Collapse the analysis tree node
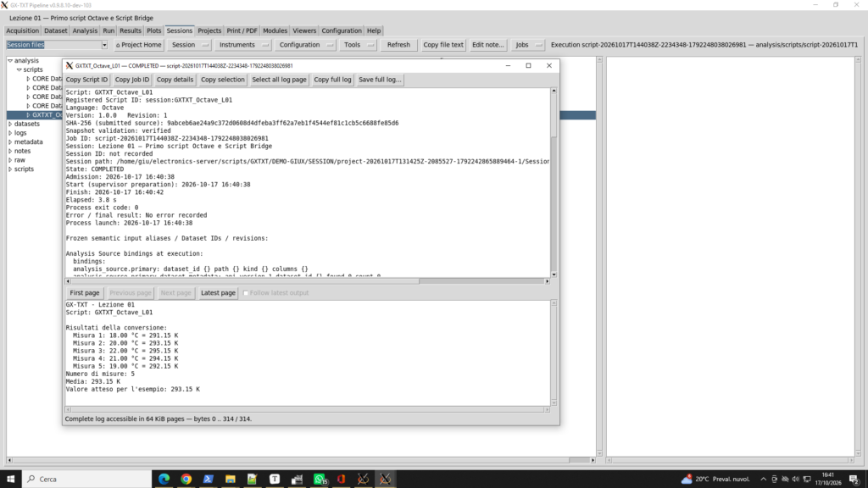The width and height of the screenshot is (868, 488). [x=10, y=61]
